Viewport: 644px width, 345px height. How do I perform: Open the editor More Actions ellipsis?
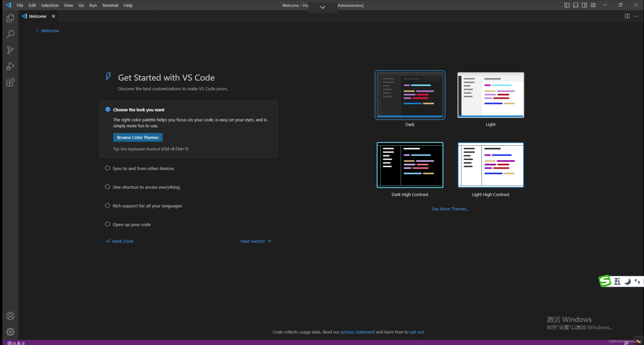point(636,16)
